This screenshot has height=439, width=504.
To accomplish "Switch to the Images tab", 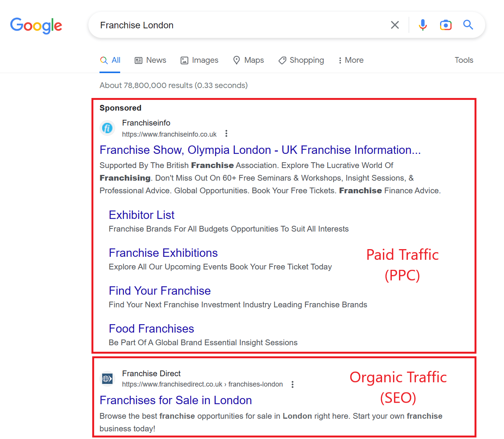I will (199, 60).
